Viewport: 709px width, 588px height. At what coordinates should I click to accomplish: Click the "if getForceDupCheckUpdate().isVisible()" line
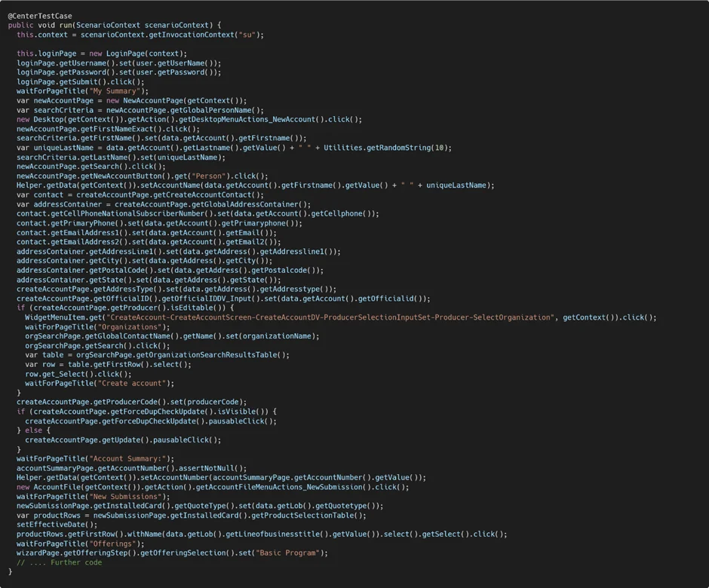click(x=146, y=412)
